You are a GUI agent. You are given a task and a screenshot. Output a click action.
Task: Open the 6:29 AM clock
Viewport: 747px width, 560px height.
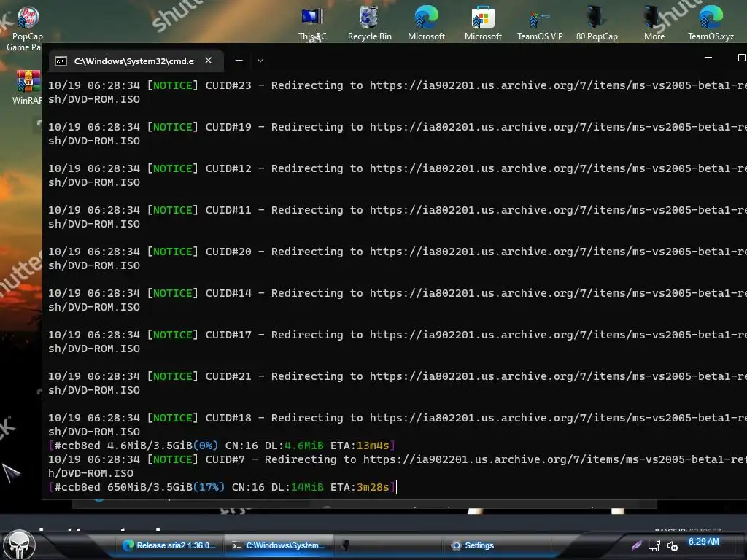click(704, 542)
